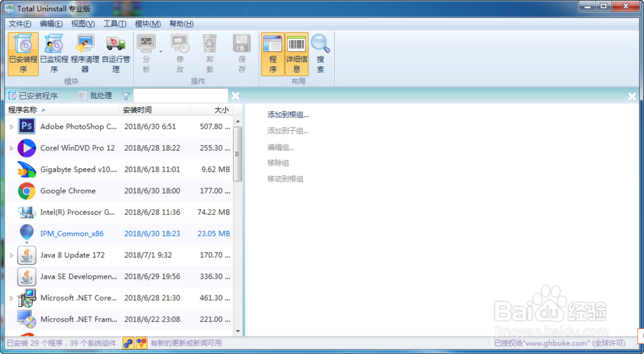Click the Java 8 Update 172 icon
Image resolution: width=644 pixels, height=354 pixels.
[26, 255]
